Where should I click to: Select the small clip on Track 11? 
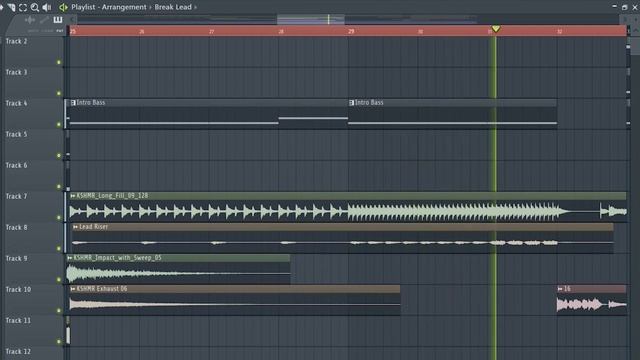tap(68, 335)
